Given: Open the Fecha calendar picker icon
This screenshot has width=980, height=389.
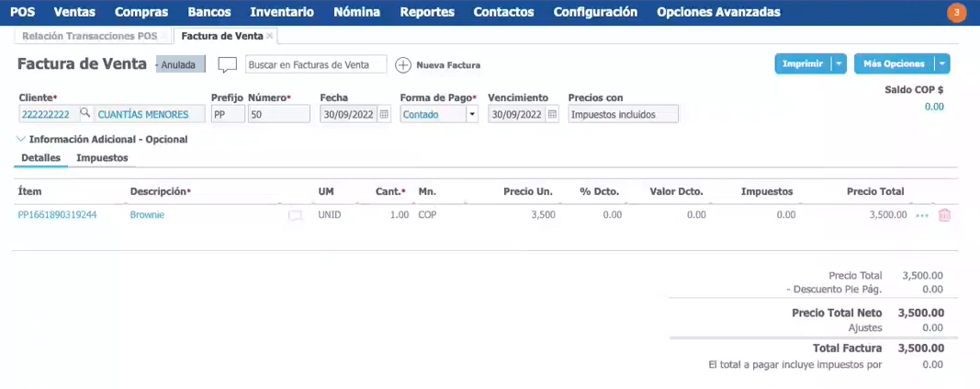Looking at the screenshot, I should pos(385,114).
